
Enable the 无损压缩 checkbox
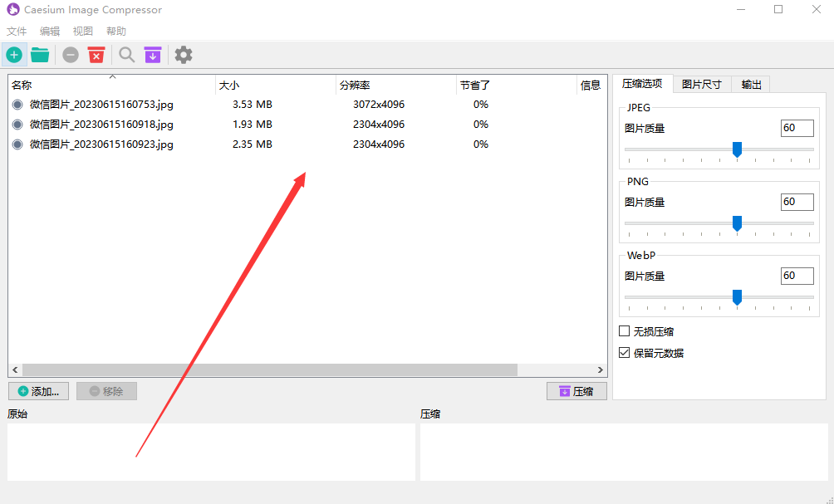pos(625,331)
